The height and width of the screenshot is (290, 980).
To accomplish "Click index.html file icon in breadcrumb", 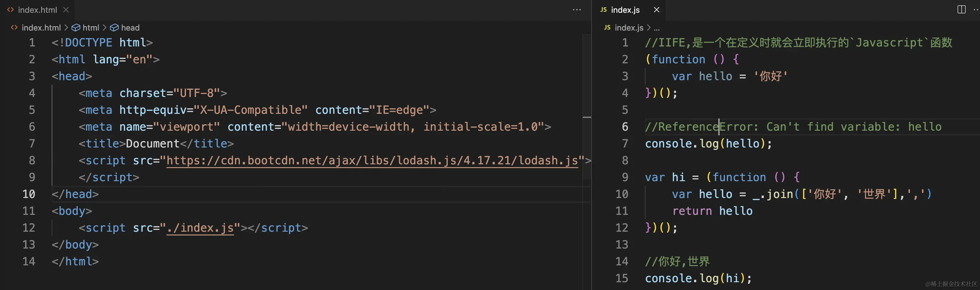I will point(14,28).
